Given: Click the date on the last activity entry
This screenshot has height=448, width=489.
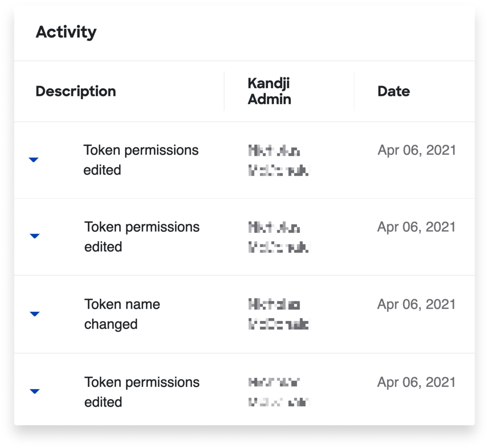Looking at the screenshot, I should point(417,382).
